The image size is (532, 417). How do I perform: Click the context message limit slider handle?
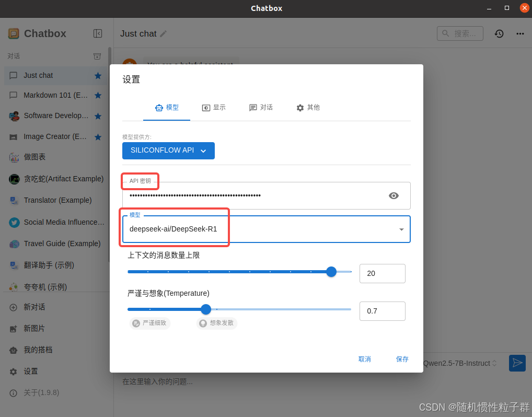tap(331, 272)
